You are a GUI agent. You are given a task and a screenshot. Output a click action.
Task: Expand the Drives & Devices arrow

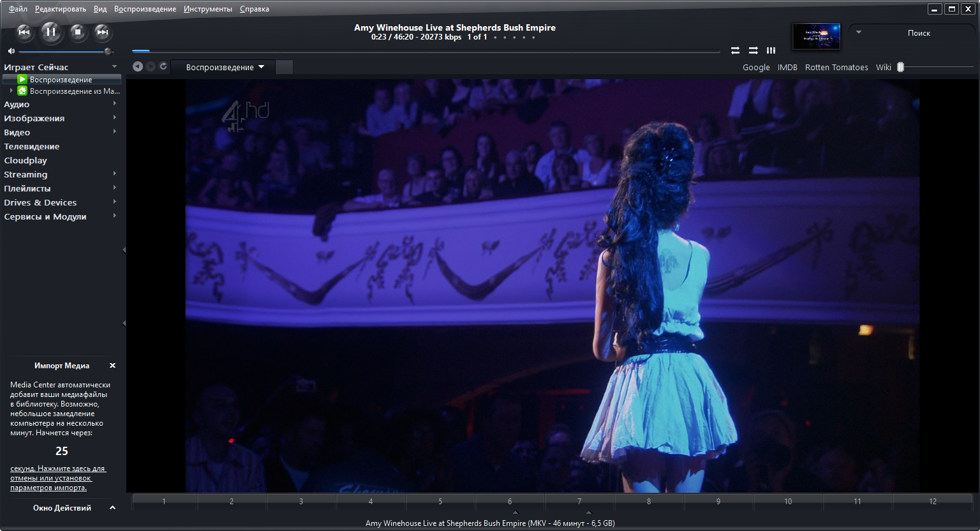coord(115,202)
